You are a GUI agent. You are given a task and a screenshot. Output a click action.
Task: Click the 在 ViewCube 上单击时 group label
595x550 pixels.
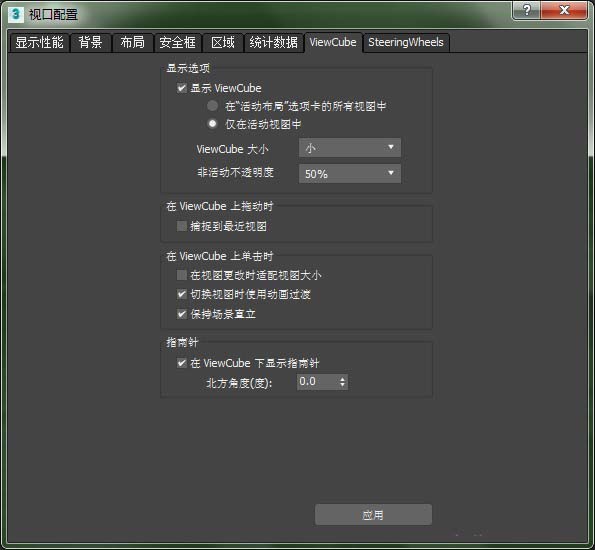pos(219,256)
